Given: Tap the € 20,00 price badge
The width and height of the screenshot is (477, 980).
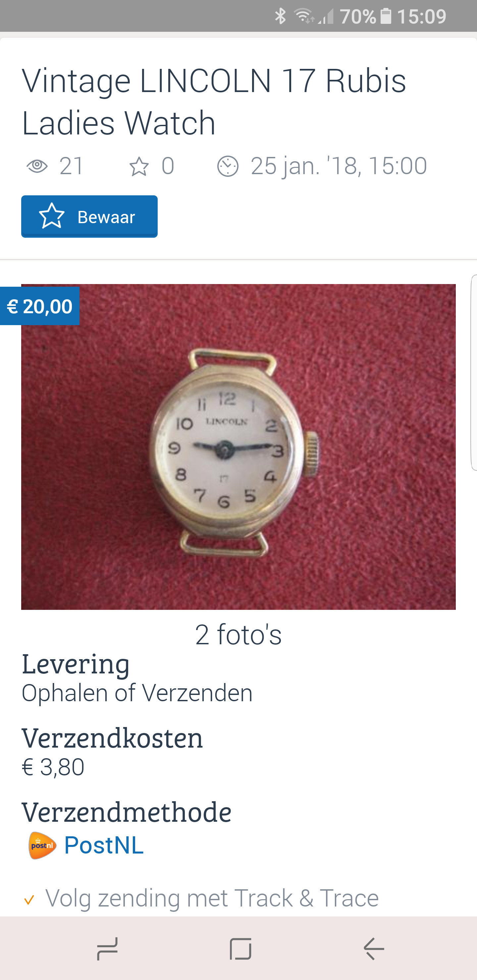Looking at the screenshot, I should click(40, 306).
